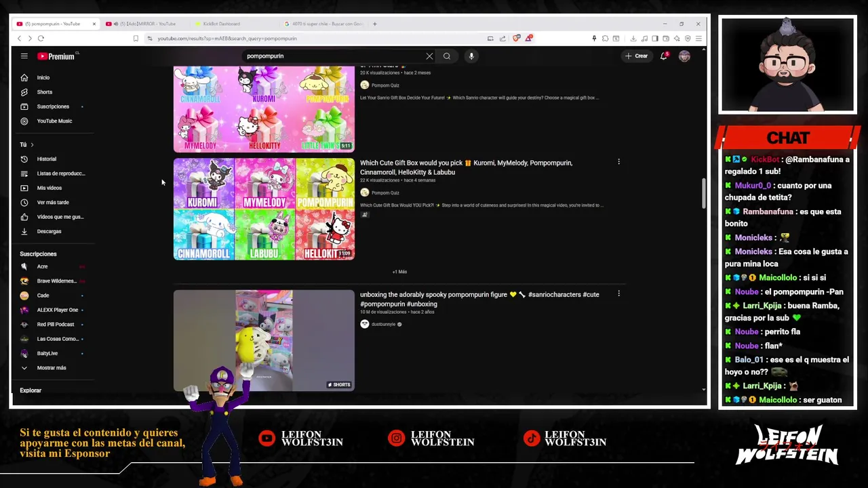
Task: Click the Explorar section heading
Action: [31, 390]
